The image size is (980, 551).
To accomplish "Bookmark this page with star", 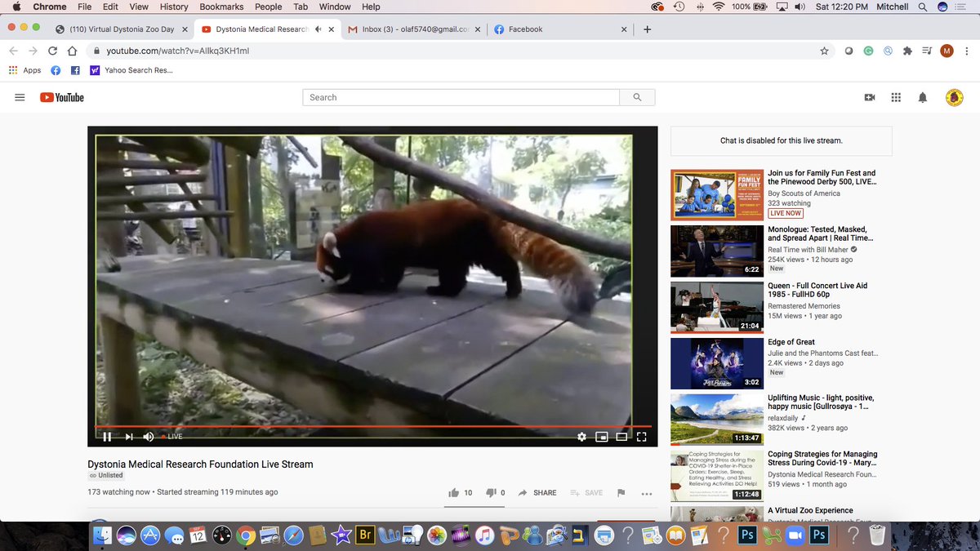I will pyautogui.click(x=824, y=51).
